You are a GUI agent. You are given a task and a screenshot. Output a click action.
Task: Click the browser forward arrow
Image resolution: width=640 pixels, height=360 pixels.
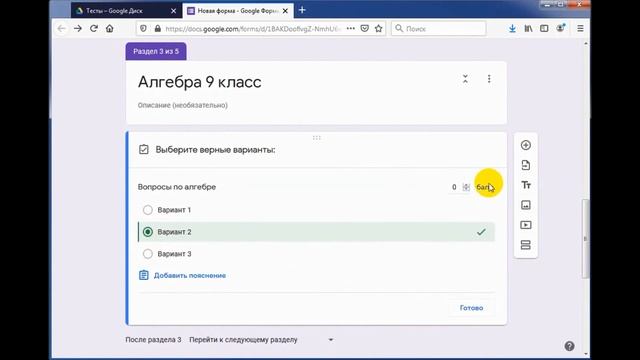click(x=78, y=29)
